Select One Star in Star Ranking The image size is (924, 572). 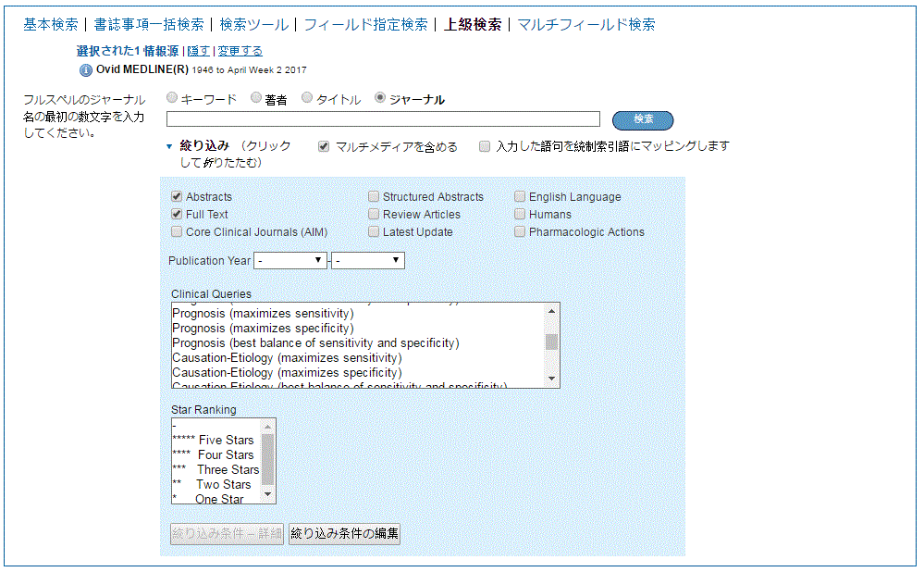pyautogui.click(x=216, y=498)
